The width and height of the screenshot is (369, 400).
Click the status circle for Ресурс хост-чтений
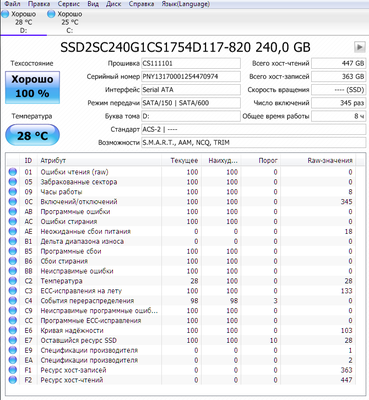(13, 380)
